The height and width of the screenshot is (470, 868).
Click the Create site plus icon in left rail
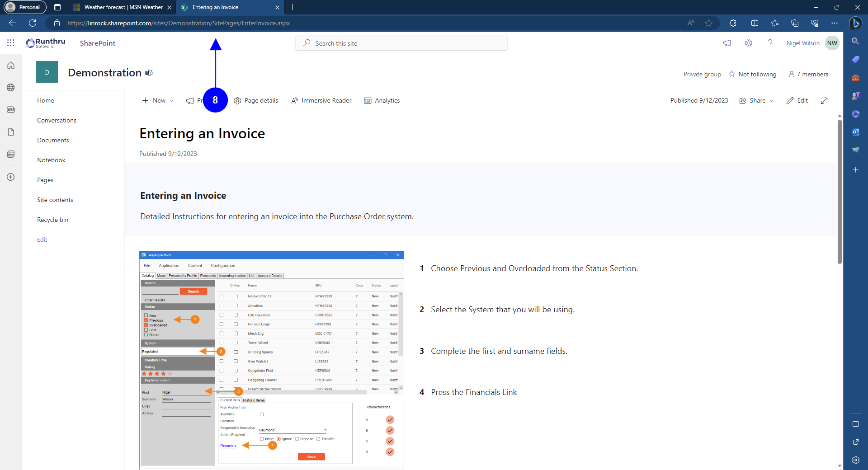click(11, 177)
